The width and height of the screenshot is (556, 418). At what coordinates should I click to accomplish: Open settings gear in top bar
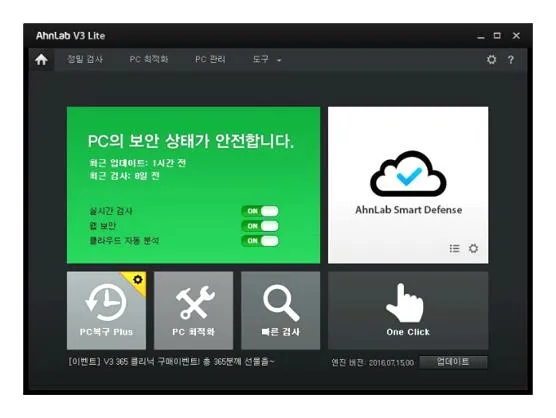pos(491,60)
